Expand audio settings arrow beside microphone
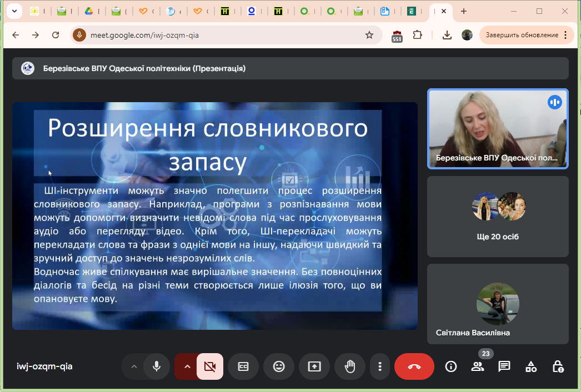The width and height of the screenshot is (581, 392). [x=133, y=366]
